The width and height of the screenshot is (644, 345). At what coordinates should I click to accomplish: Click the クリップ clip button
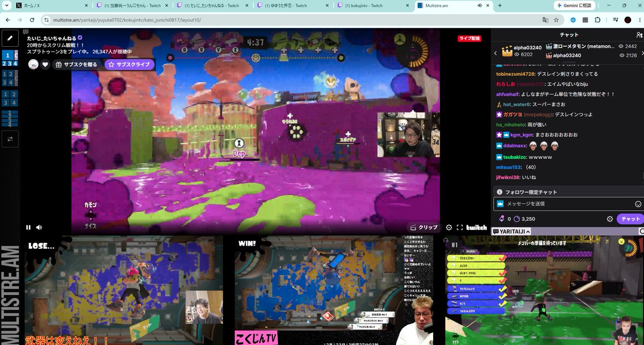pos(423,227)
